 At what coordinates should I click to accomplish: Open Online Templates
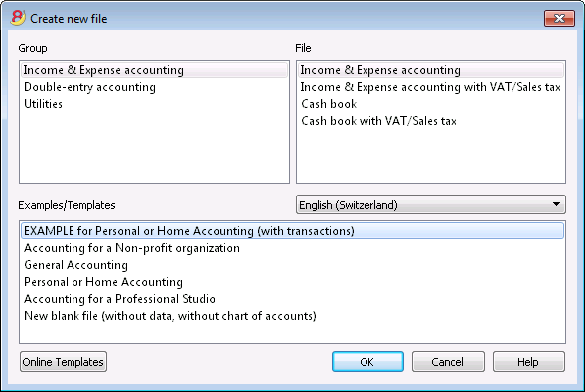[x=64, y=362]
